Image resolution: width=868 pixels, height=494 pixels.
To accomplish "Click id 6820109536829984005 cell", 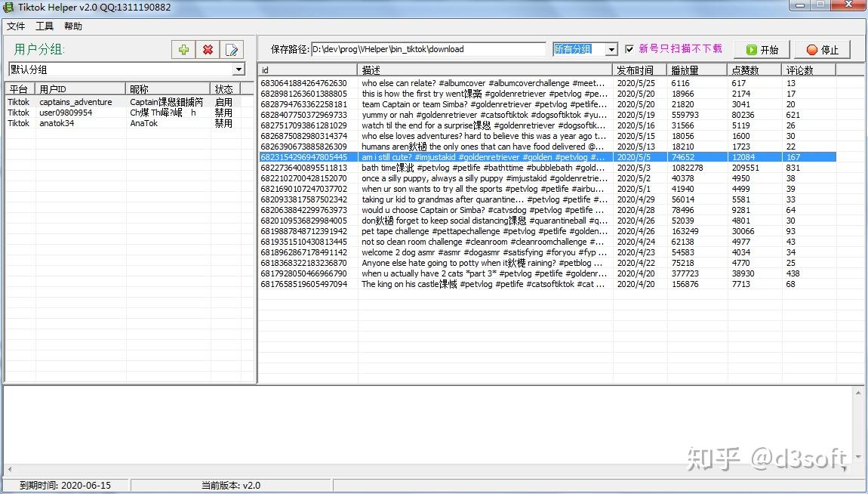I will tap(304, 221).
